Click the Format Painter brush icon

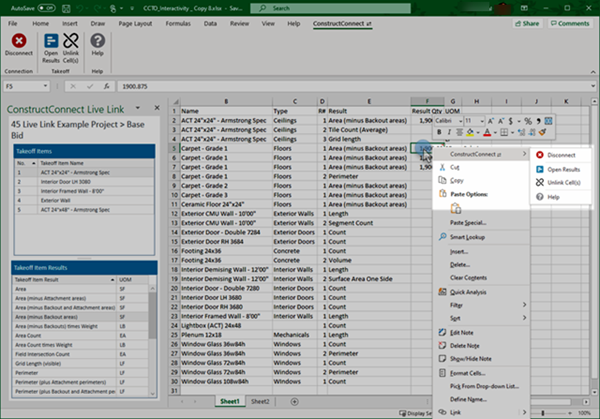[542, 132]
